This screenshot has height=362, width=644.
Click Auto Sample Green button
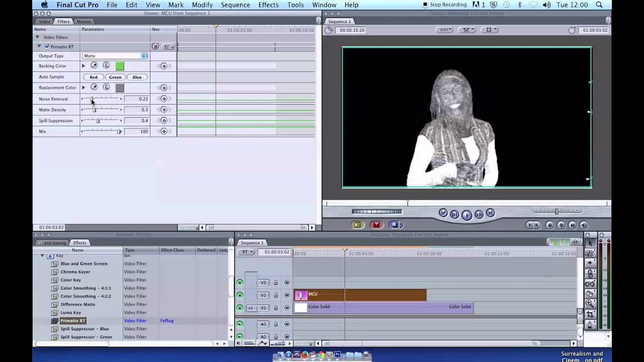(x=115, y=77)
